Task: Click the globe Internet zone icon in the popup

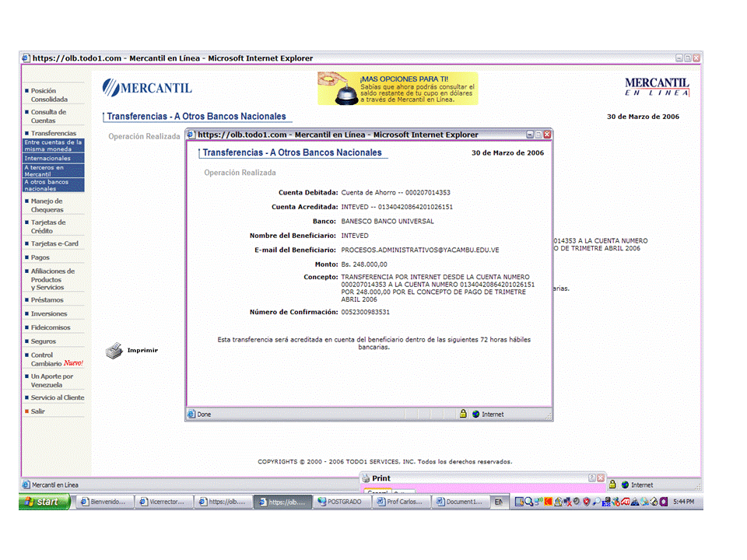Action: coord(475,415)
